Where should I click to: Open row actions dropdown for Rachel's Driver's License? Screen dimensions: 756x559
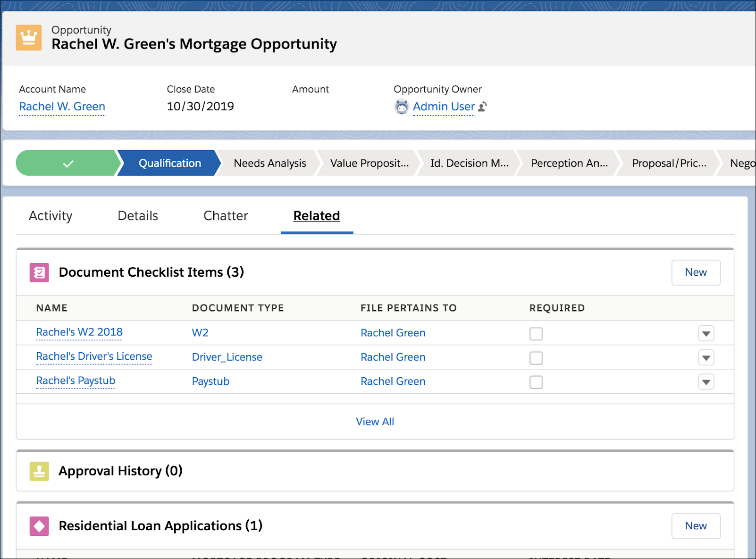pos(706,357)
